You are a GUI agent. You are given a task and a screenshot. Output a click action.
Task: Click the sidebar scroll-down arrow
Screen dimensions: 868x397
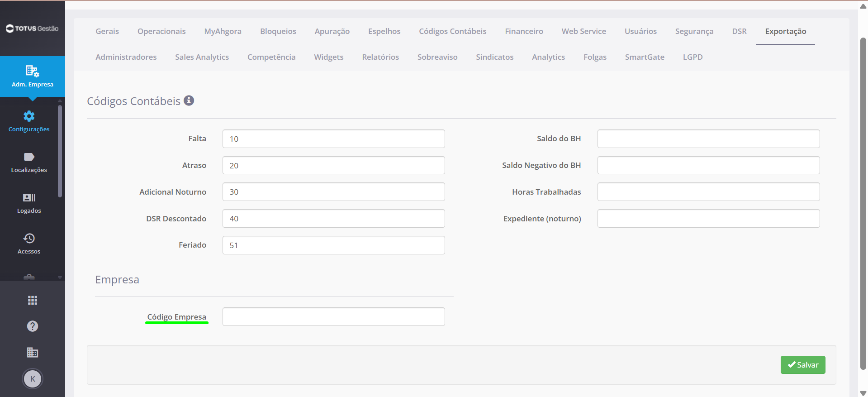coord(60,277)
